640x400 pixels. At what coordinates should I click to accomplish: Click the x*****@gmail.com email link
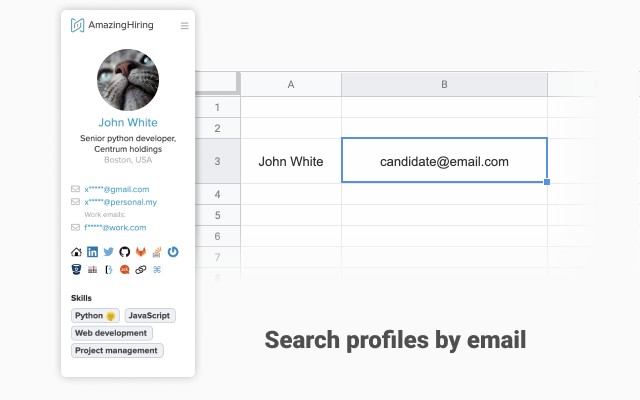(117, 189)
